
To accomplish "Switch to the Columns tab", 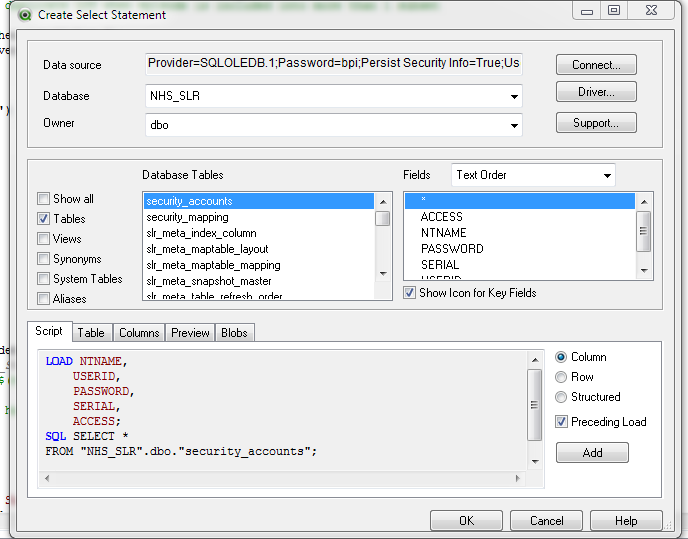I will point(139,333).
